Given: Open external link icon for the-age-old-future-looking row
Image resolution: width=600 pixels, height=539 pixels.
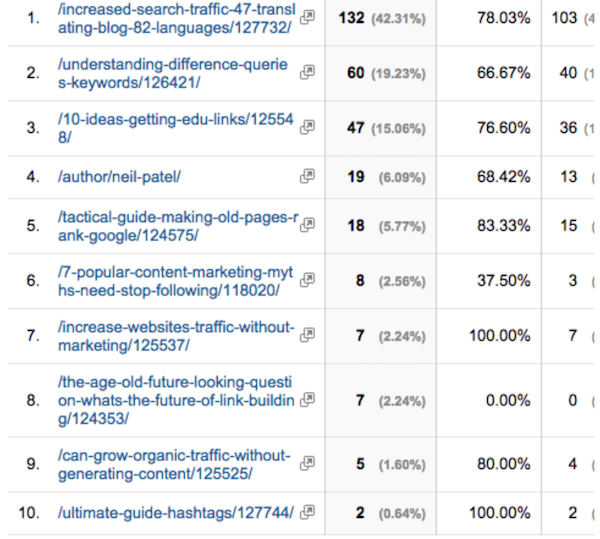Looking at the screenshot, I should tap(307, 400).
